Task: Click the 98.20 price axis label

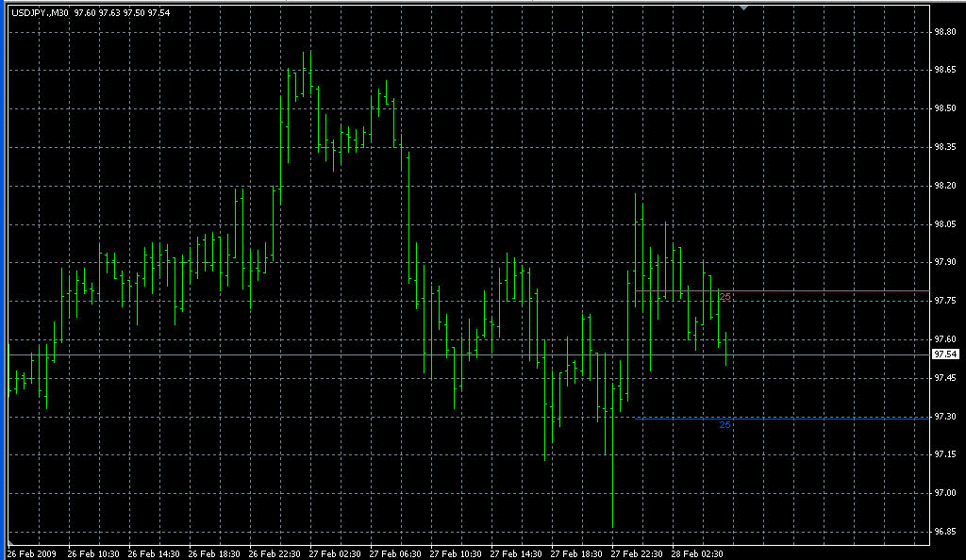Action: (x=945, y=185)
